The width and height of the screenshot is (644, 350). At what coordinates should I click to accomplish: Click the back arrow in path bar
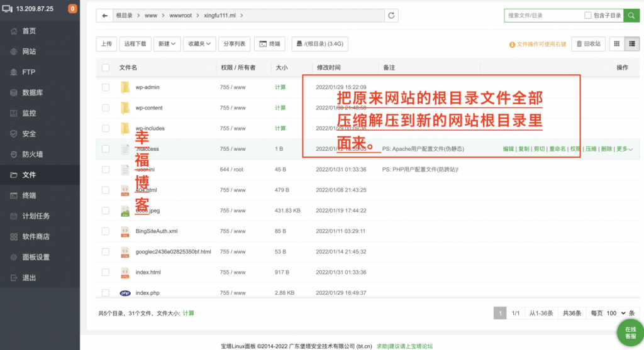pyautogui.click(x=105, y=16)
